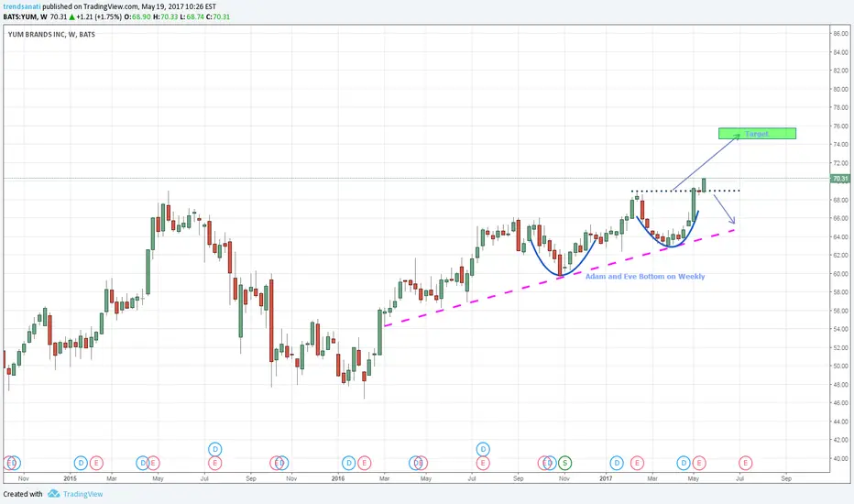Click the 2015 year label on time axis
The width and height of the screenshot is (854, 504).
(x=71, y=478)
